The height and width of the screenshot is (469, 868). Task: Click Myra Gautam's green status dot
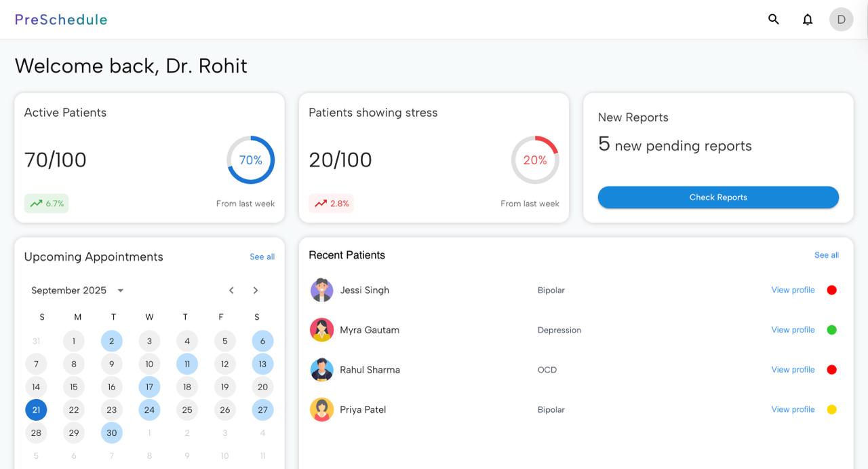[831, 330]
